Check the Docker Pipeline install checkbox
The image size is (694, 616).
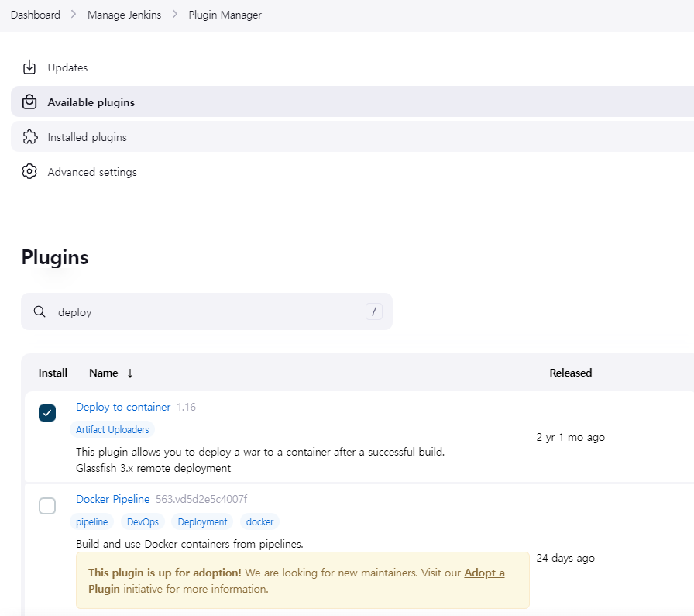point(47,506)
